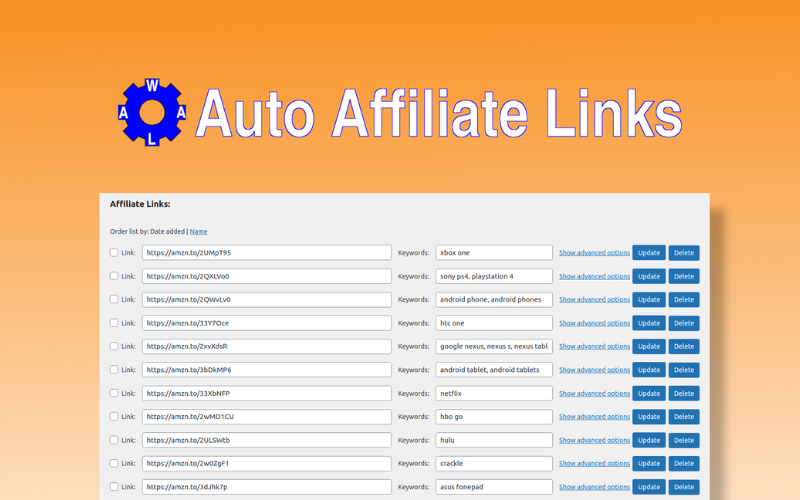Delete the sony ps4 link
Screen dimensions: 800x500
(684, 277)
